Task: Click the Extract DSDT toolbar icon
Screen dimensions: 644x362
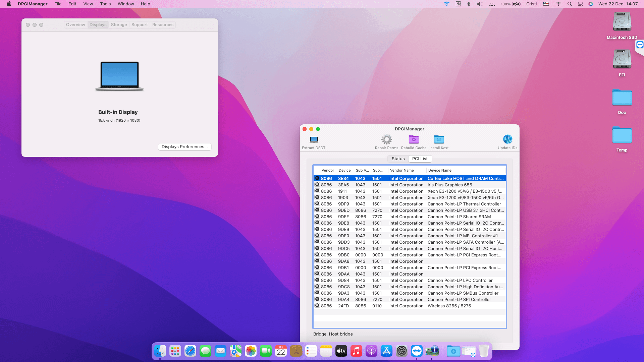Action: click(x=314, y=139)
